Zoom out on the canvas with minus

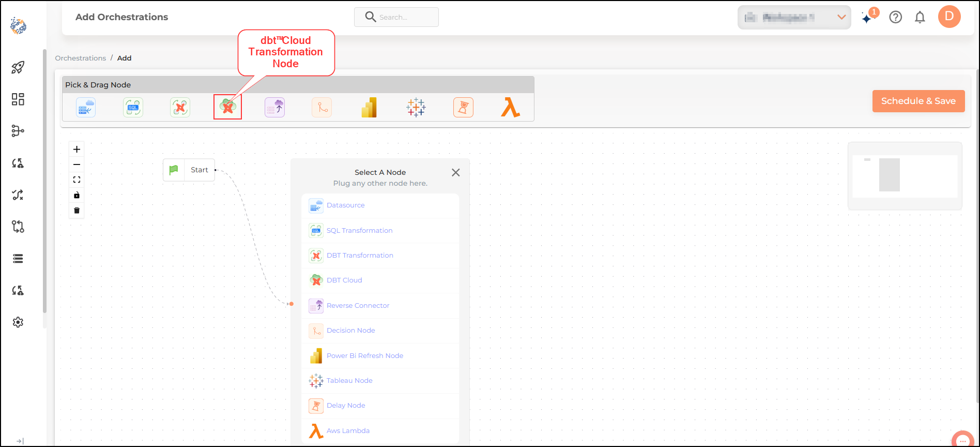click(x=76, y=165)
